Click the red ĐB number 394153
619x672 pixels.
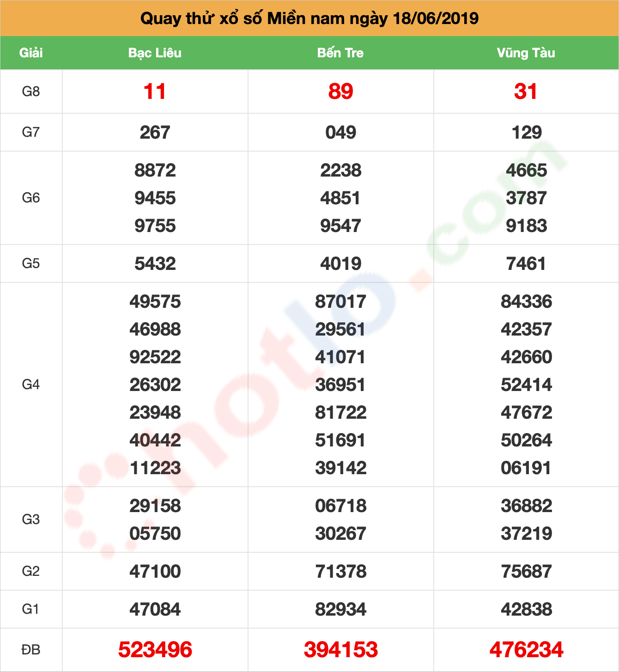click(x=340, y=650)
